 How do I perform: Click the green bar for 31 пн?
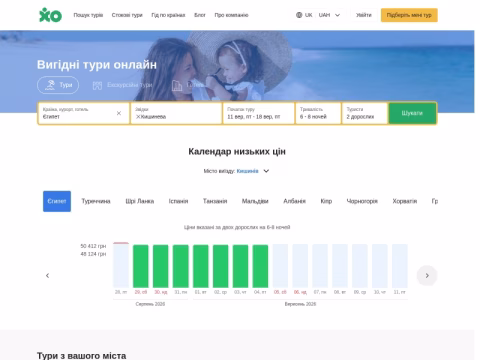coord(181,266)
